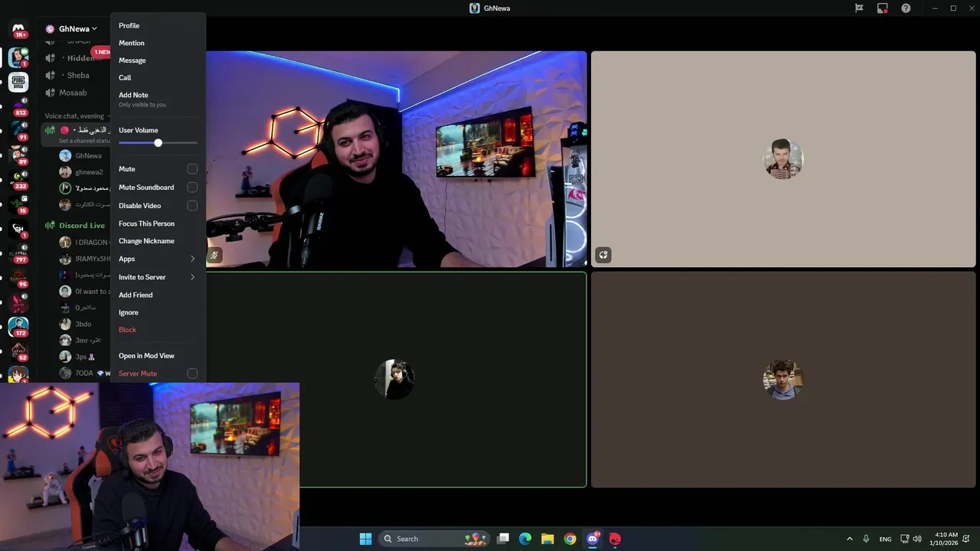Image resolution: width=980 pixels, height=551 pixels.
Task: Open the PUBG server icon
Action: tap(18, 82)
